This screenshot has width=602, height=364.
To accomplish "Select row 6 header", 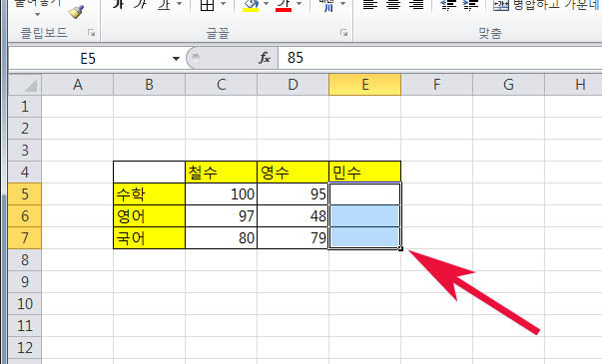I will 25,216.
